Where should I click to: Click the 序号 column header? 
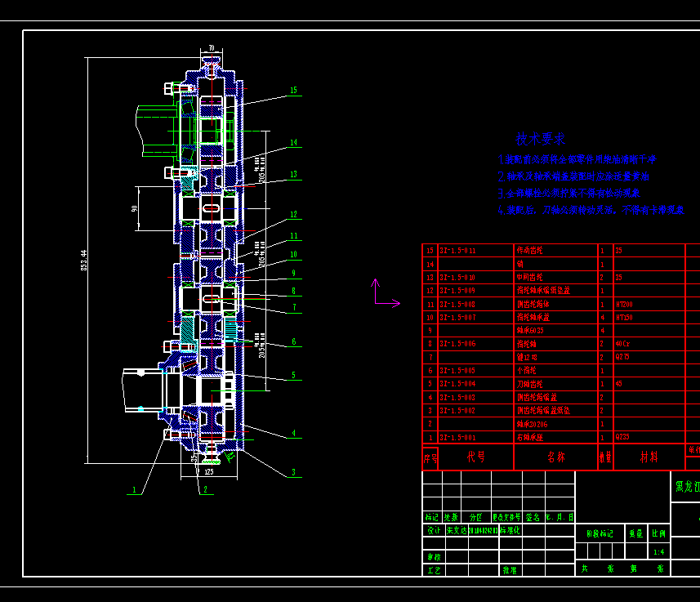coord(430,458)
